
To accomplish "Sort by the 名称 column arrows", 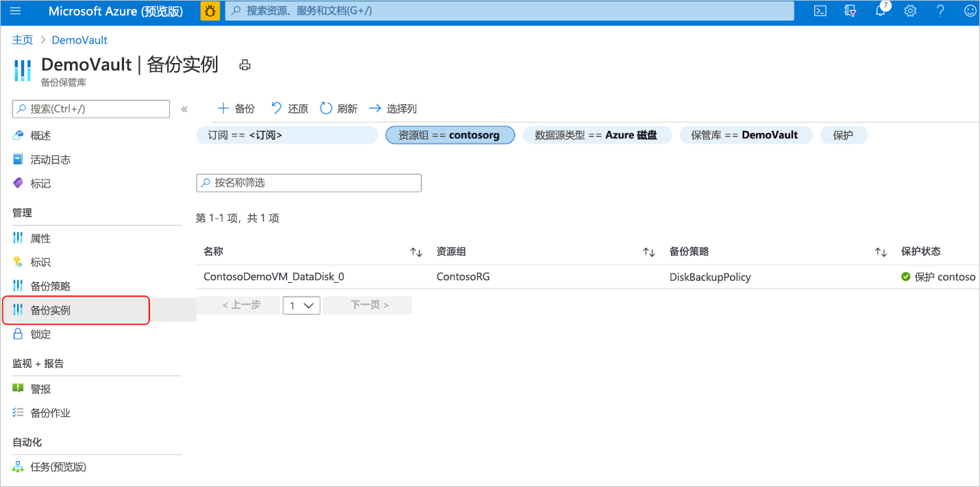I will (416, 252).
